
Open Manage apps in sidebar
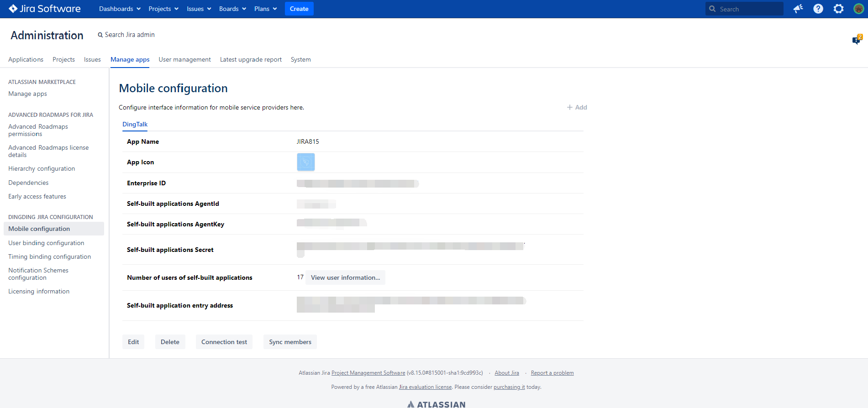tap(27, 94)
